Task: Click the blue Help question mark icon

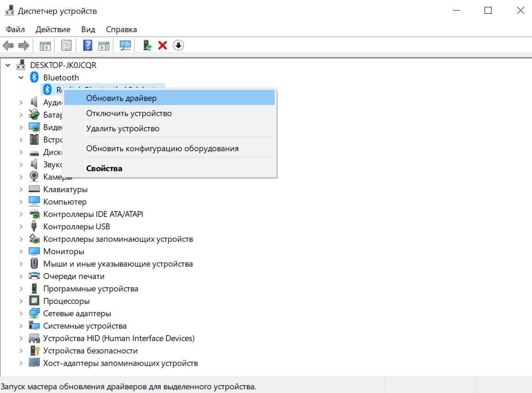Action: [x=87, y=46]
